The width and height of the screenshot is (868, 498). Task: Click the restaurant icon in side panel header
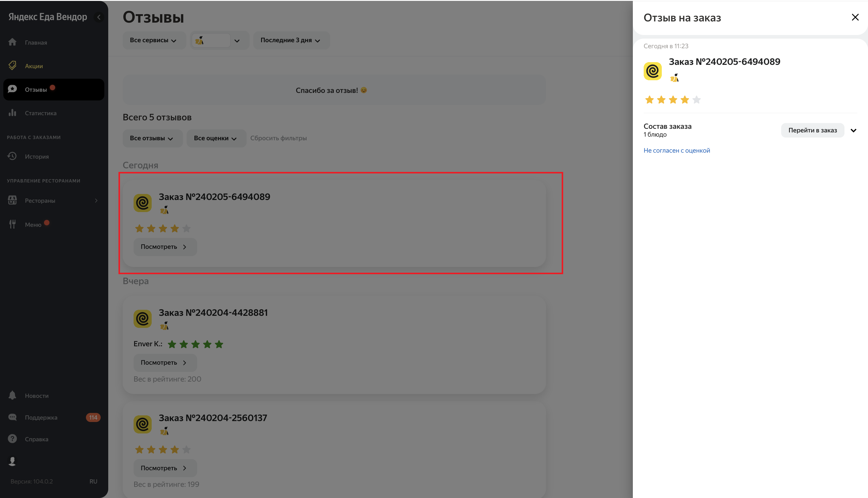(x=674, y=78)
